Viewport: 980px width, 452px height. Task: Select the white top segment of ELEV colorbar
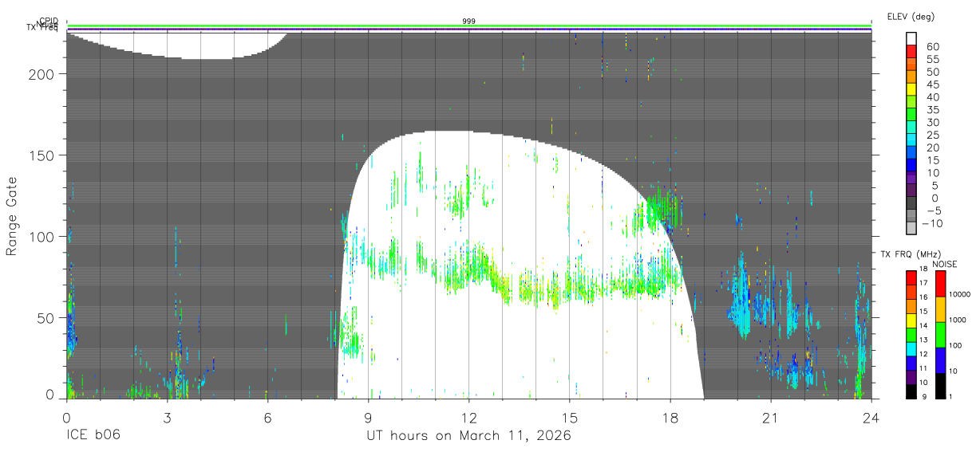coord(911,39)
